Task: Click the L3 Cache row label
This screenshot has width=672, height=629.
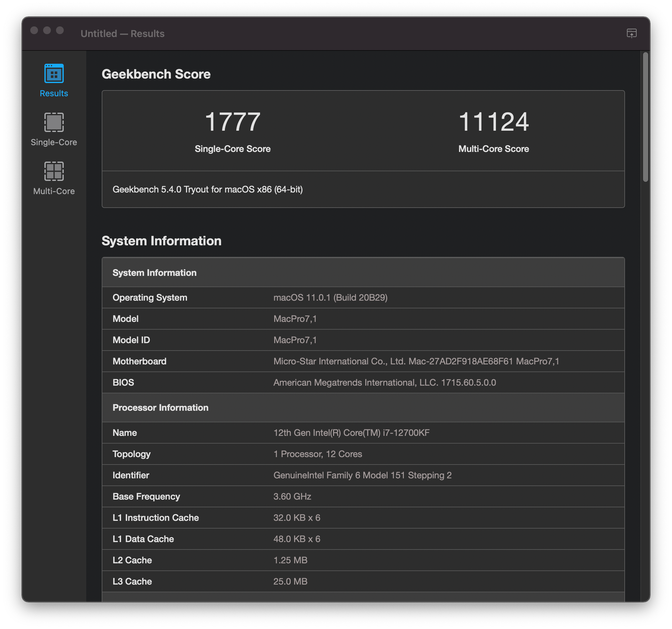Action: (x=132, y=582)
